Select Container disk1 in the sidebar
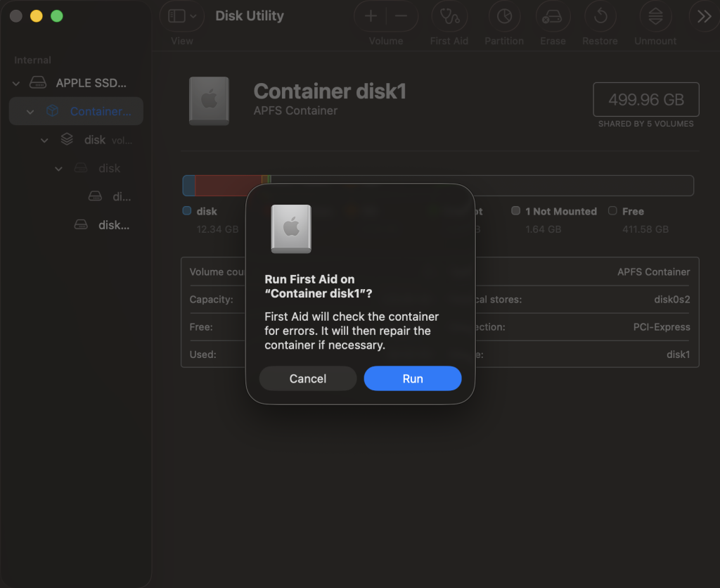 [98, 111]
